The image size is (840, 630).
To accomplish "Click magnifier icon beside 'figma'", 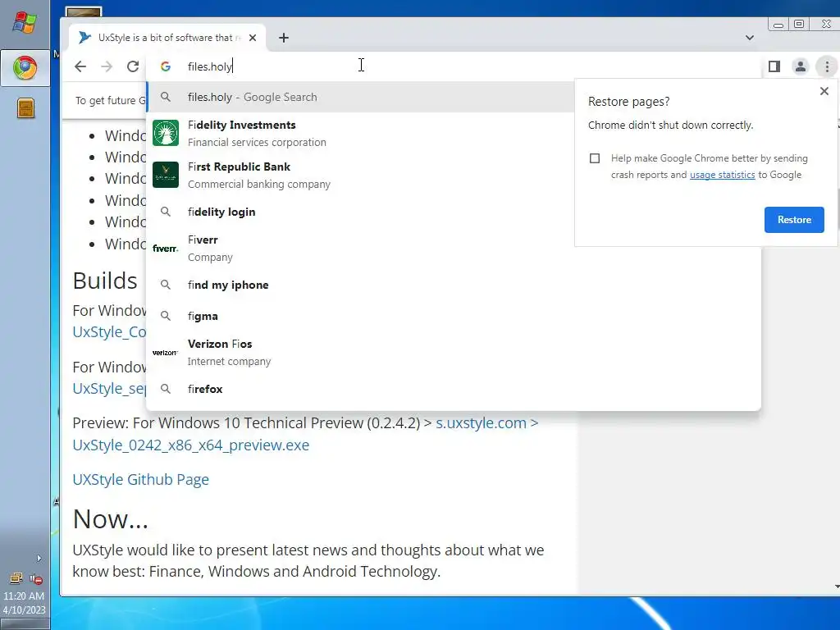I will click(x=166, y=316).
